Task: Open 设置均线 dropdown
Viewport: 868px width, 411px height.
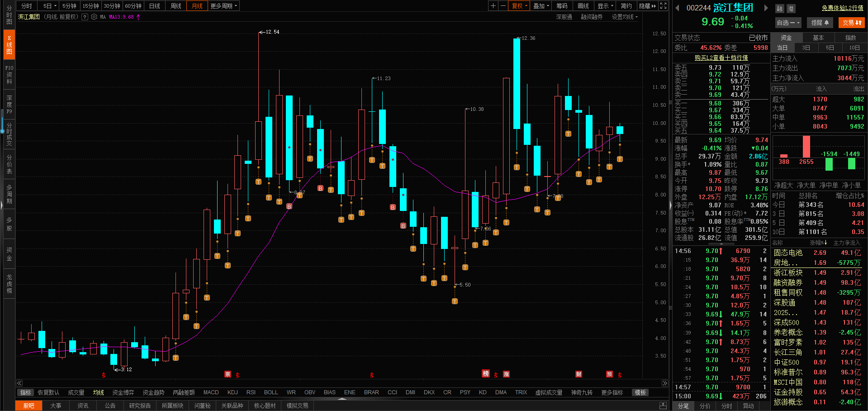Action: point(625,17)
